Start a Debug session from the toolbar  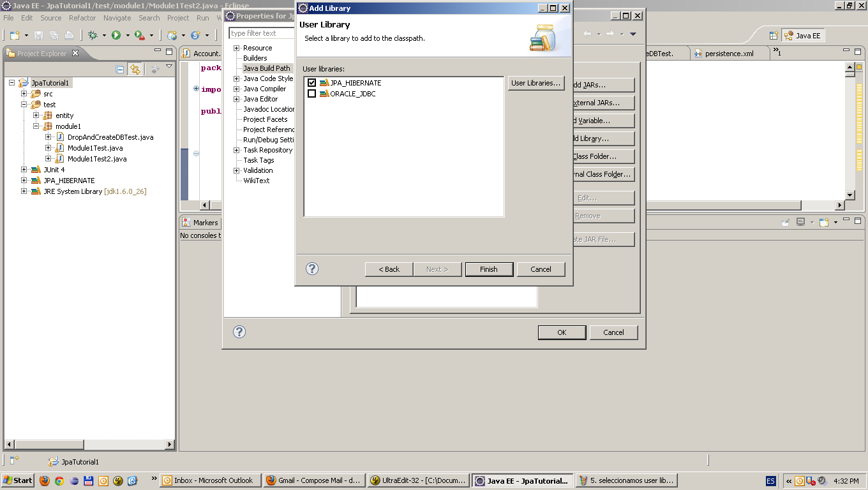pyautogui.click(x=93, y=35)
